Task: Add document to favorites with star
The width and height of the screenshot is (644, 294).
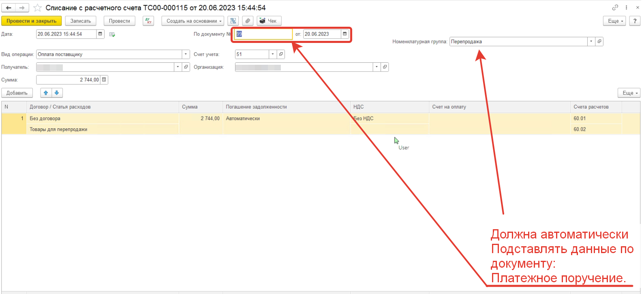Action: point(37,8)
